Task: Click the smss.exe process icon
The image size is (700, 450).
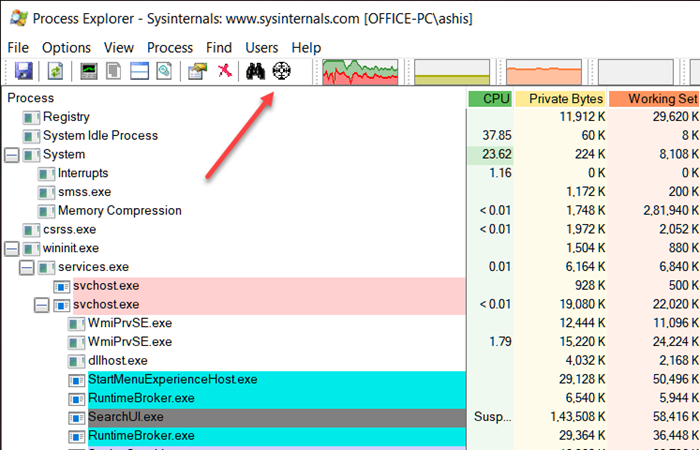Action: [x=46, y=192]
